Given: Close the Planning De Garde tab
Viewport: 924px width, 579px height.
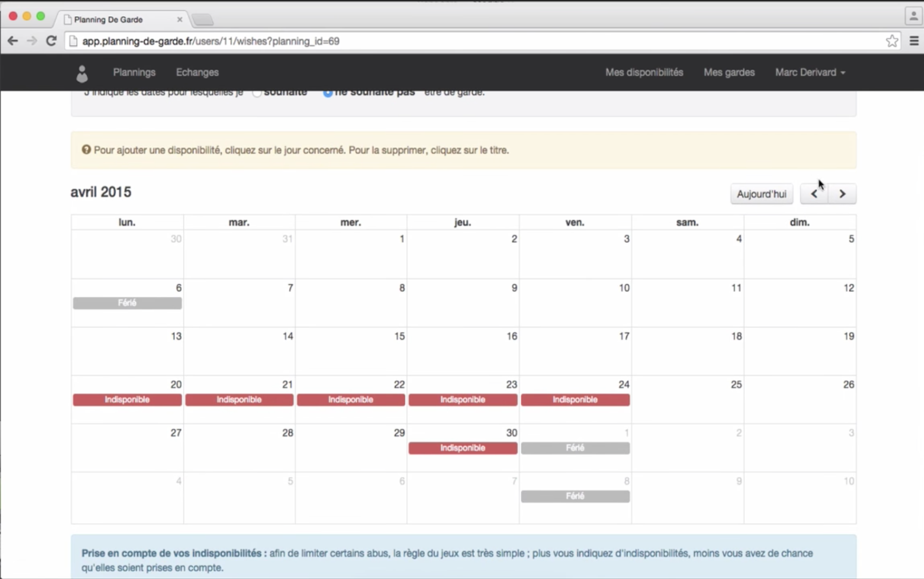Looking at the screenshot, I should click(180, 19).
